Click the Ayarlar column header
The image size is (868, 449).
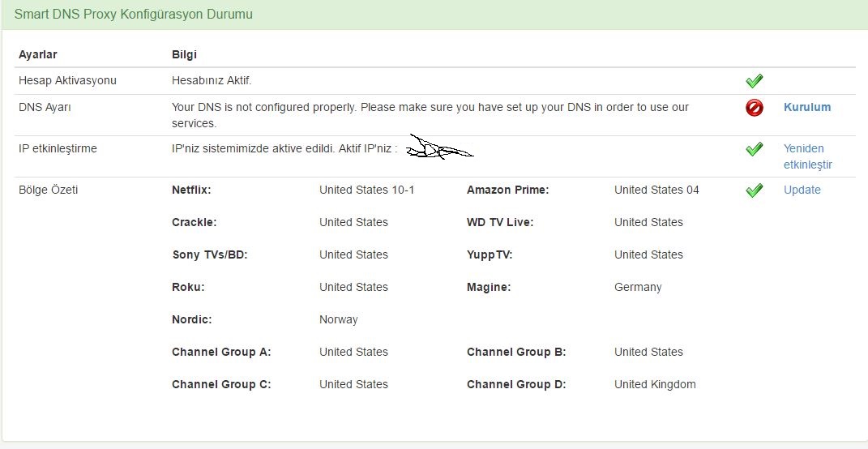tap(38, 54)
